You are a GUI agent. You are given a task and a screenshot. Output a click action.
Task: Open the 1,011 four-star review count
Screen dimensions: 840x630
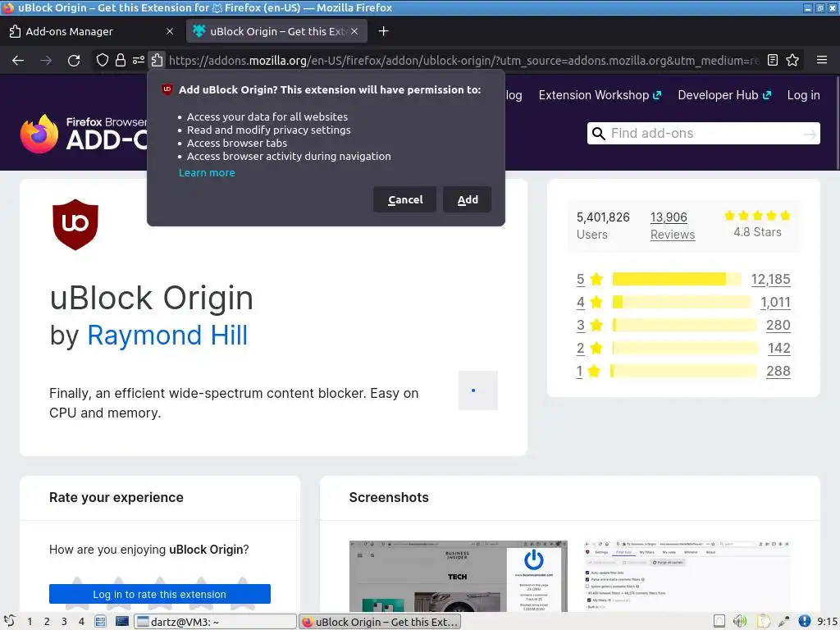(x=775, y=302)
